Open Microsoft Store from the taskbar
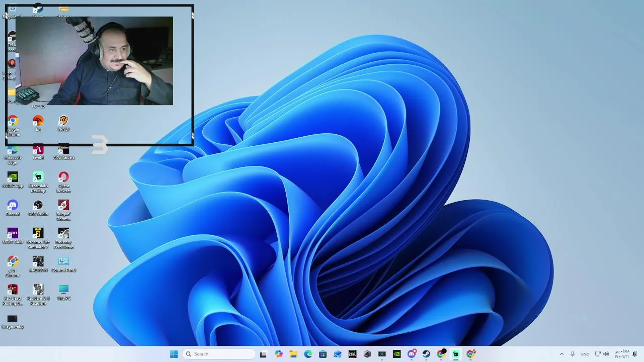The height and width of the screenshot is (362, 644). (x=323, y=354)
